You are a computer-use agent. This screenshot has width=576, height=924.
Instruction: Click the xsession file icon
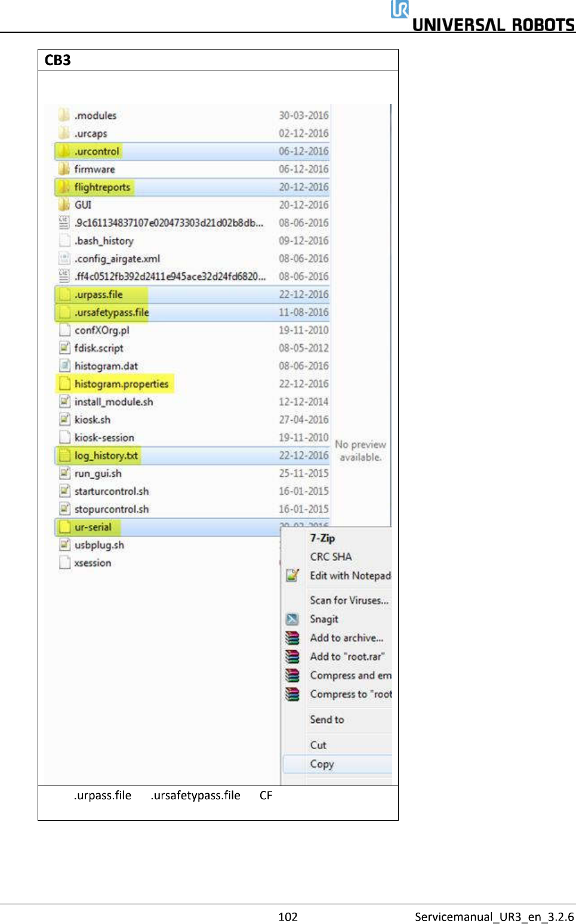[64, 563]
